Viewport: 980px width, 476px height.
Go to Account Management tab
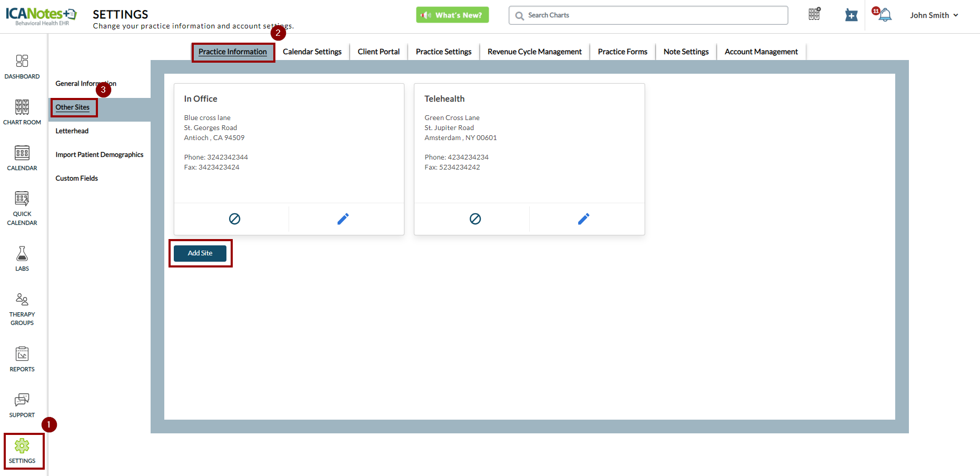click(x=761, y=52)
